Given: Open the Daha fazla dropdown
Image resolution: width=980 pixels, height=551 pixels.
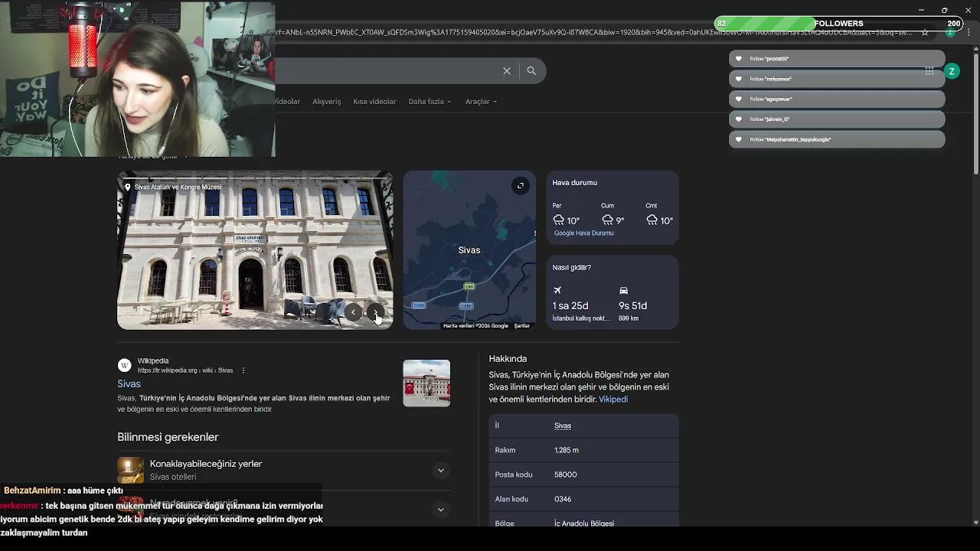Looking at the screenshot, I should pos(430,102).
